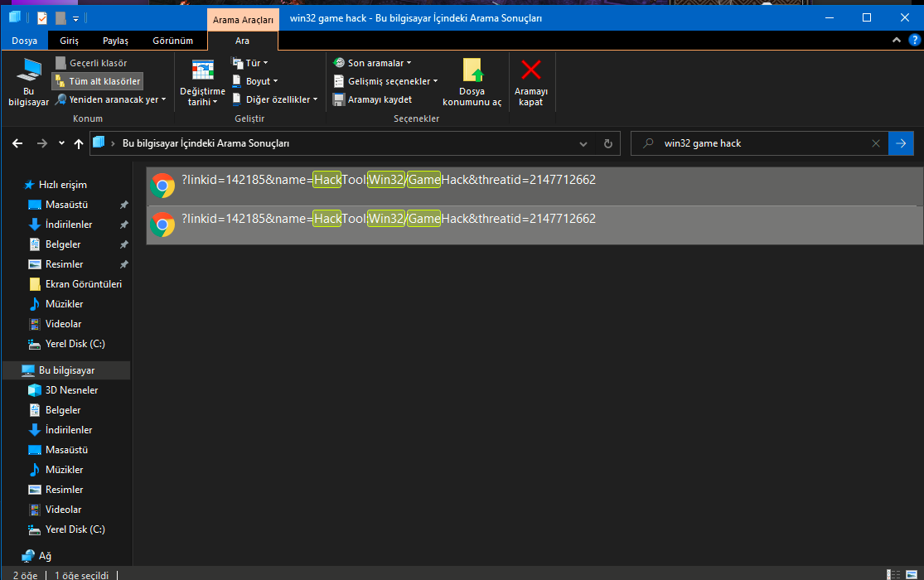Open pinned Masaüstü under Hızlı erişim
924x580 pixels.
point(59,205)
